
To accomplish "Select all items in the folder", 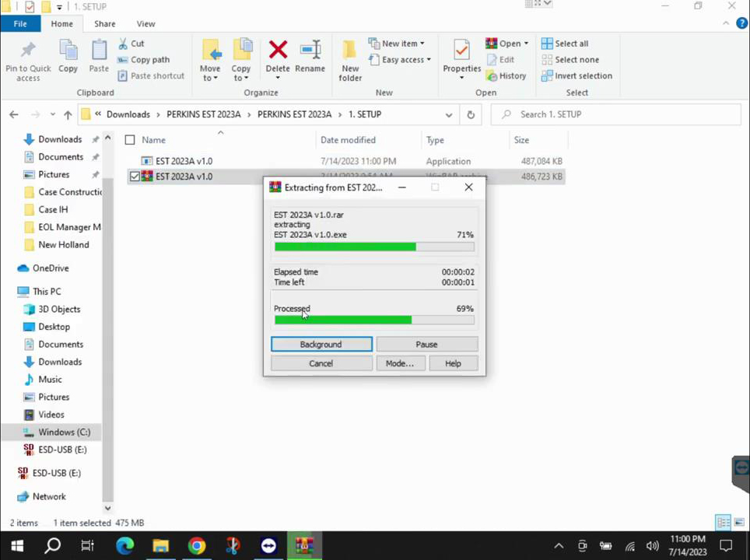I will click(565, 44).
